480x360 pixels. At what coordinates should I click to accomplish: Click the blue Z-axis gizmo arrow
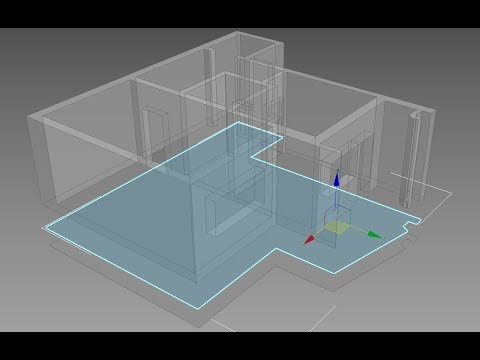337,179
